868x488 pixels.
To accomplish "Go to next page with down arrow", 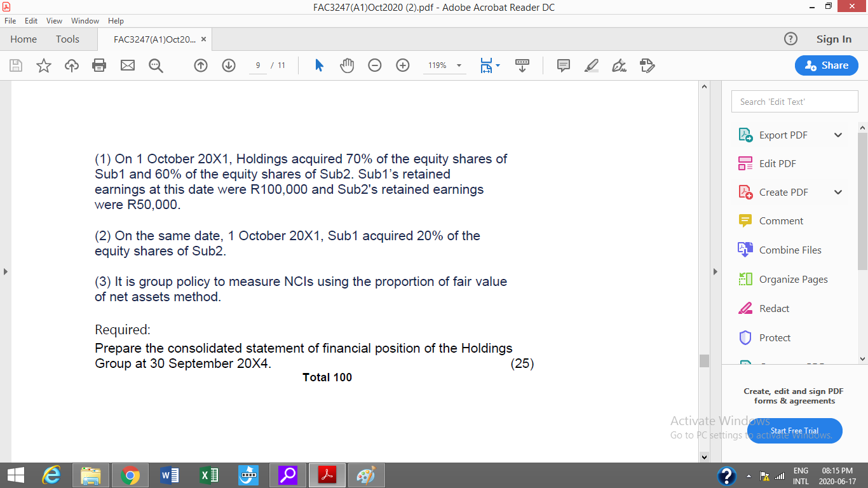I will click(228, 65).
